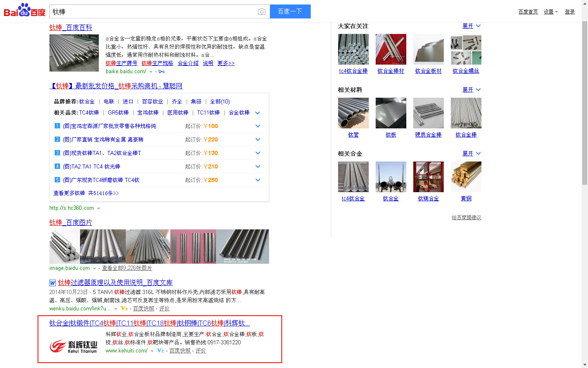Screen dimensions: 588x368
Task: Click the pink-background titanium rods image
Action: click(193, 247)
